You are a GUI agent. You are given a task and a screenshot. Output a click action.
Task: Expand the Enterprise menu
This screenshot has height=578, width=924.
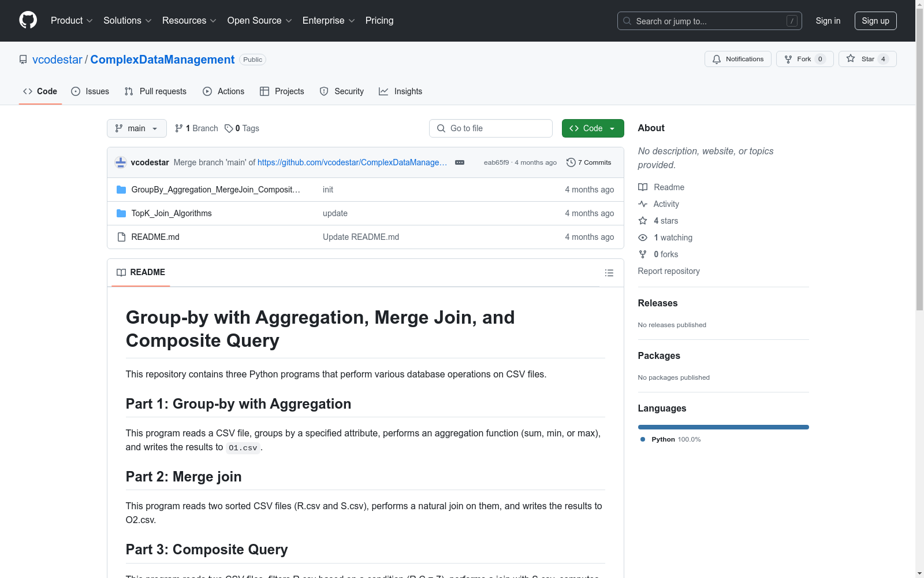(329, 21)
